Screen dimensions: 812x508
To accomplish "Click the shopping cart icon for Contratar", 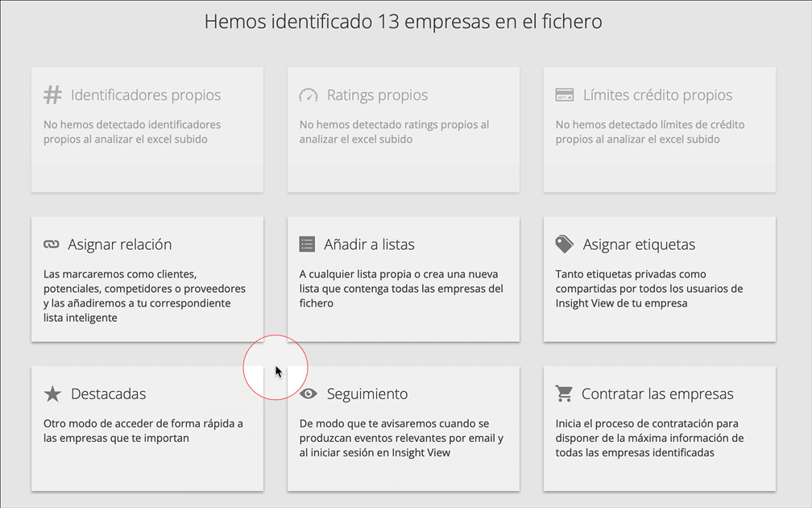I will (x=564, y=394).
